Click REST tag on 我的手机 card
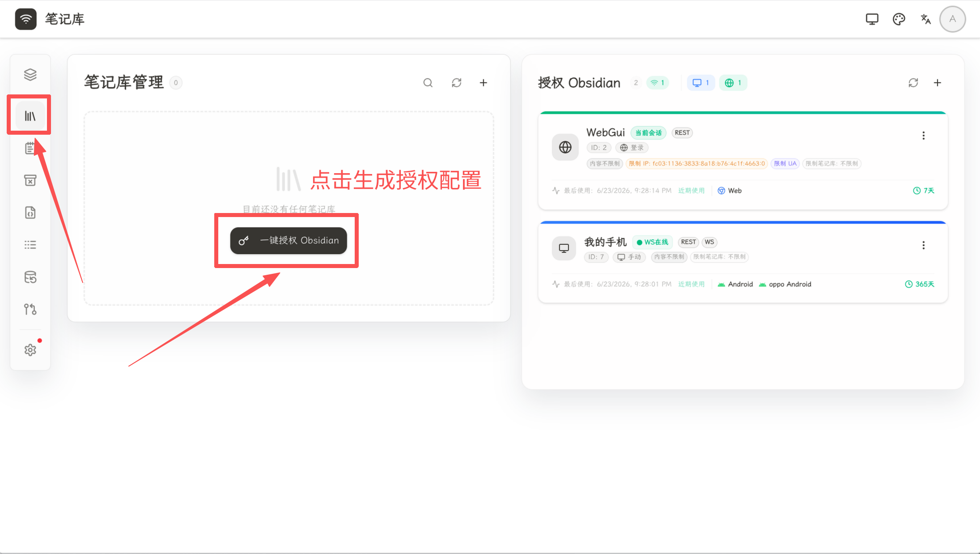Screen dimensions: 980x554 click(688, 242)
